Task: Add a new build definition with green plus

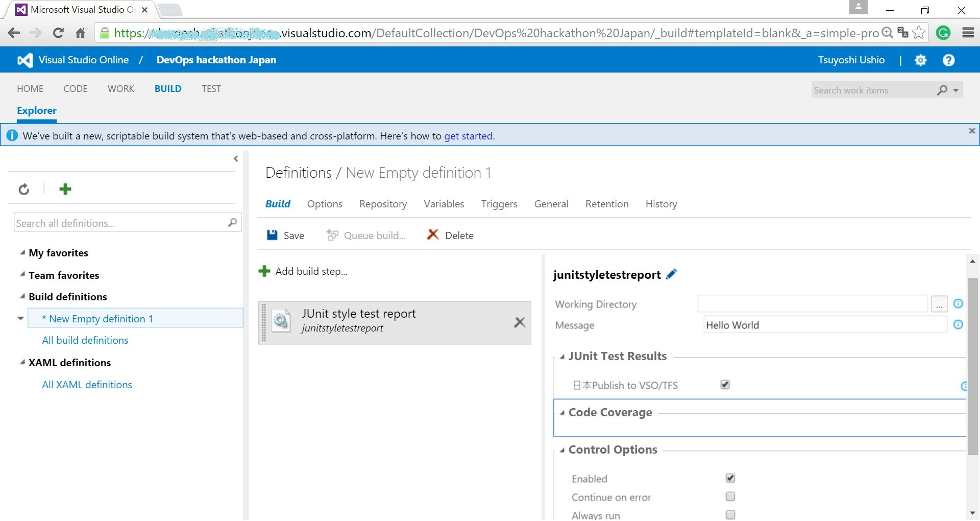Action: pos(65,189)
